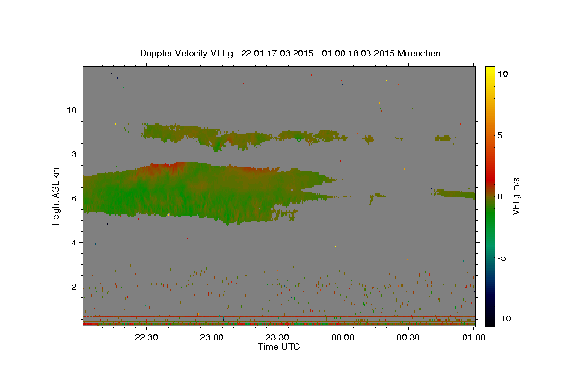Click the 00:00 time tick label

pos(343,337)
